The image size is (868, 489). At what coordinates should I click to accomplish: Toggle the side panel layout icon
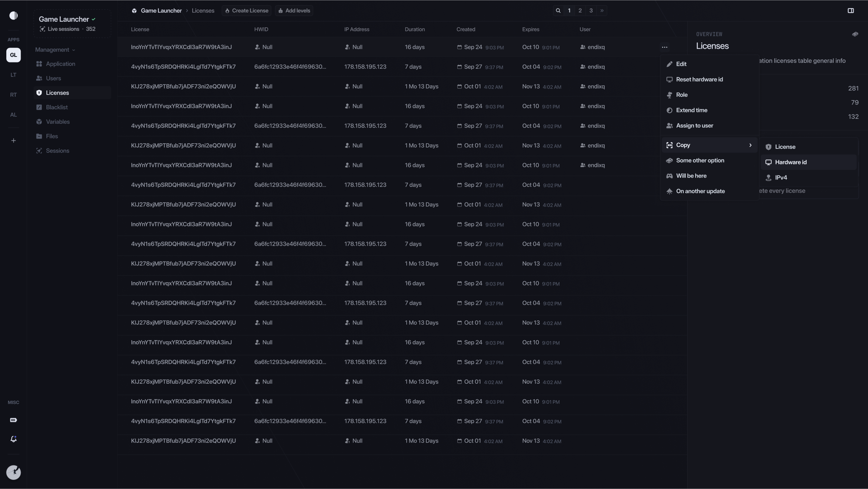851,11
